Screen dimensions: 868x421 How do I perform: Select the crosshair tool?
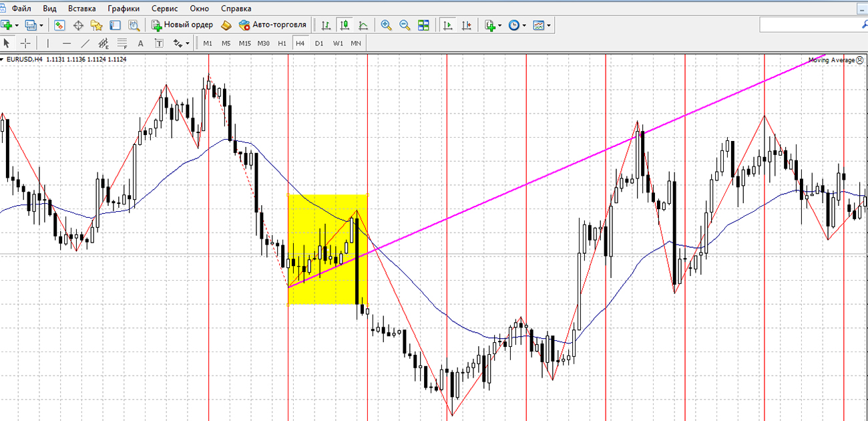coord(25,43)
